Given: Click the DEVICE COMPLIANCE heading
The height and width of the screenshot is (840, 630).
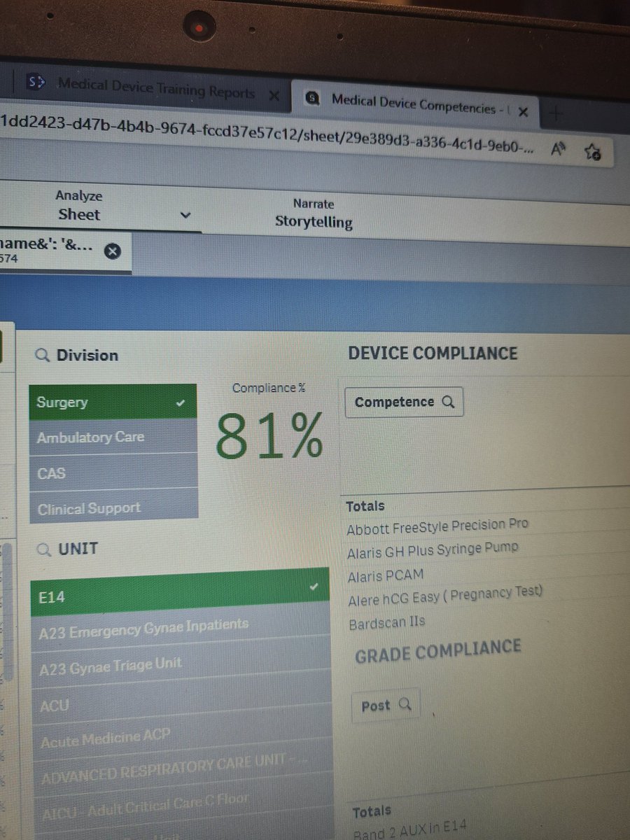Looking at the screenshot, I should tap(433, 353).
